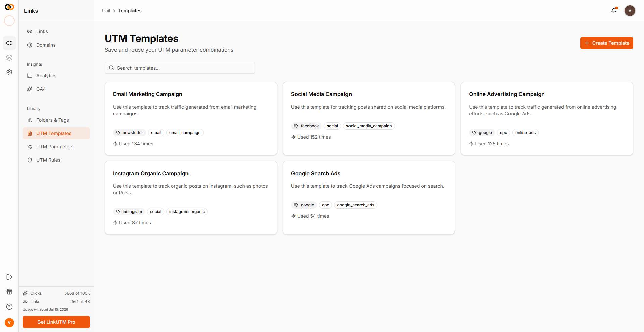
Task: Click the empty circle workspace icon
Action: [9, 21]
